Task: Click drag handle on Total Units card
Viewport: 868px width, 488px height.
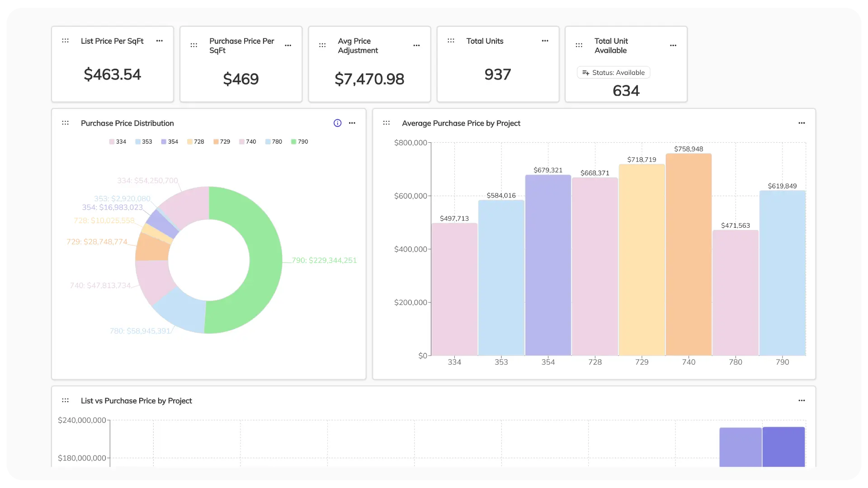Action: (451, 41)
